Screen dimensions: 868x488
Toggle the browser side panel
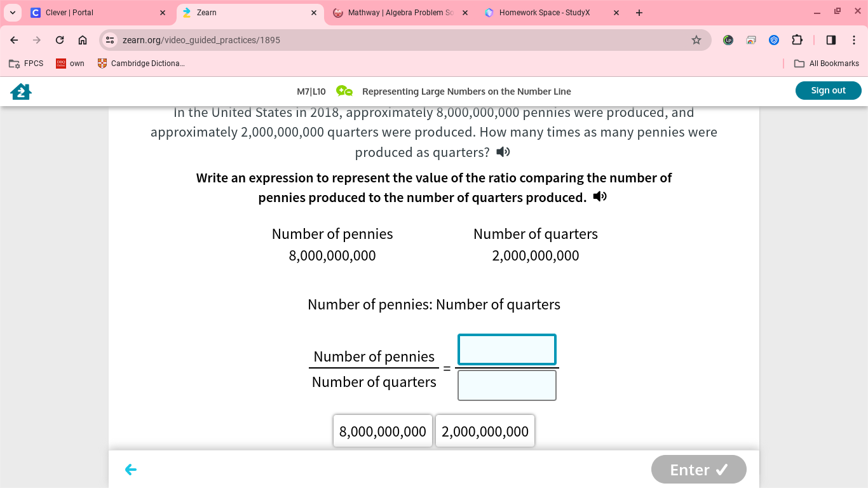click(831, 40)
